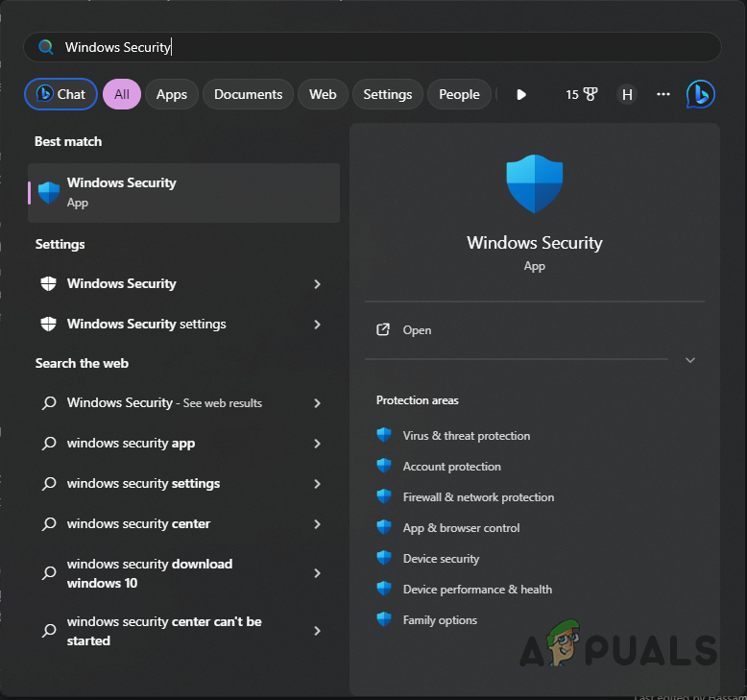Expand 'windows security download windows 10' chevron
The image size is (747, 700).
[317, 573]
